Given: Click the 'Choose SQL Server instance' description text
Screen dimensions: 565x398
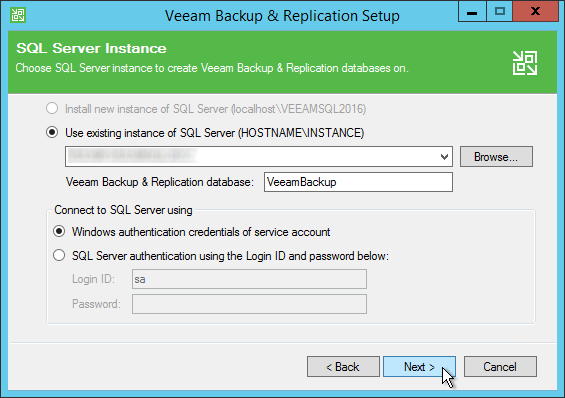Looking at the screenshot, I should (x=212, y=68).
